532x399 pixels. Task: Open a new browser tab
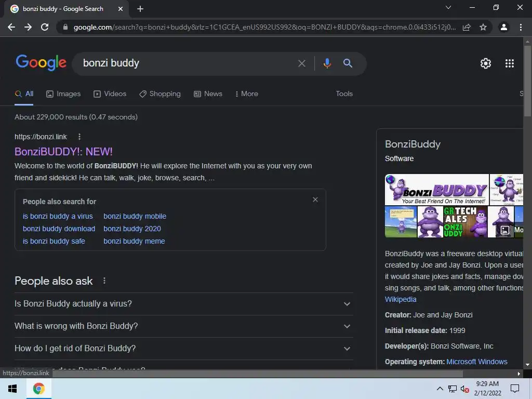pos(140,9)
